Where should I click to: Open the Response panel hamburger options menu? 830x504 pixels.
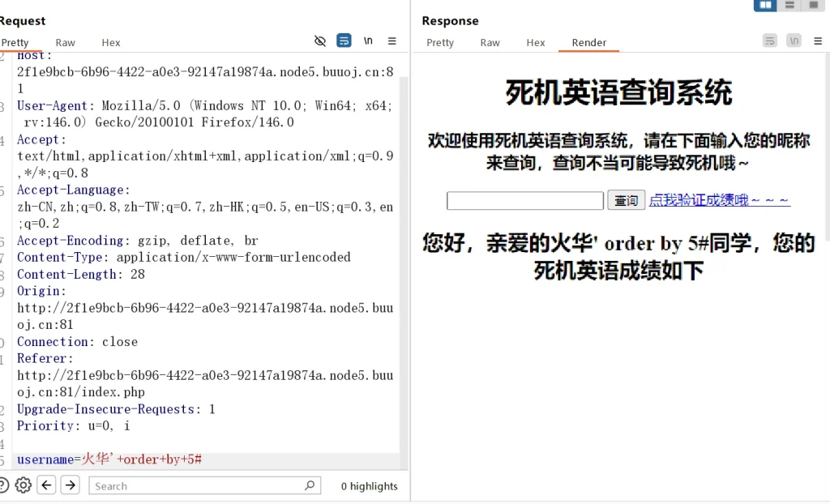point(818,41)
